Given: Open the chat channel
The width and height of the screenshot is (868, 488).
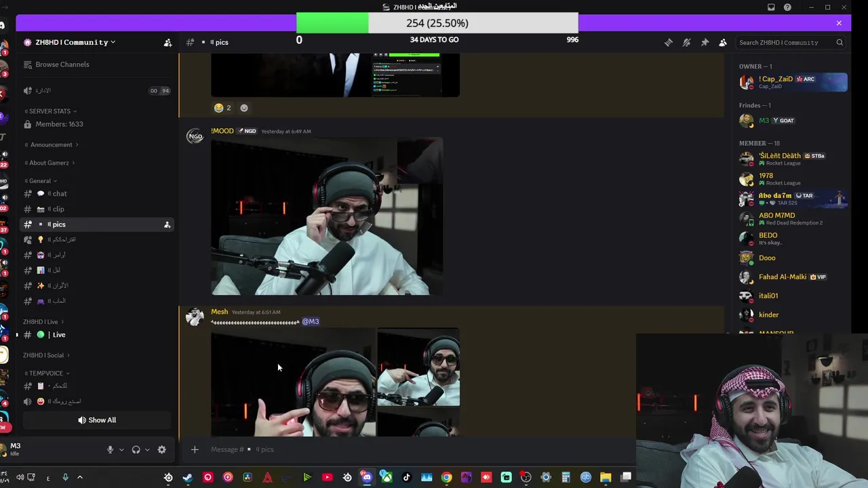Looking at the screenshot, I should click(x=96, y=194).
